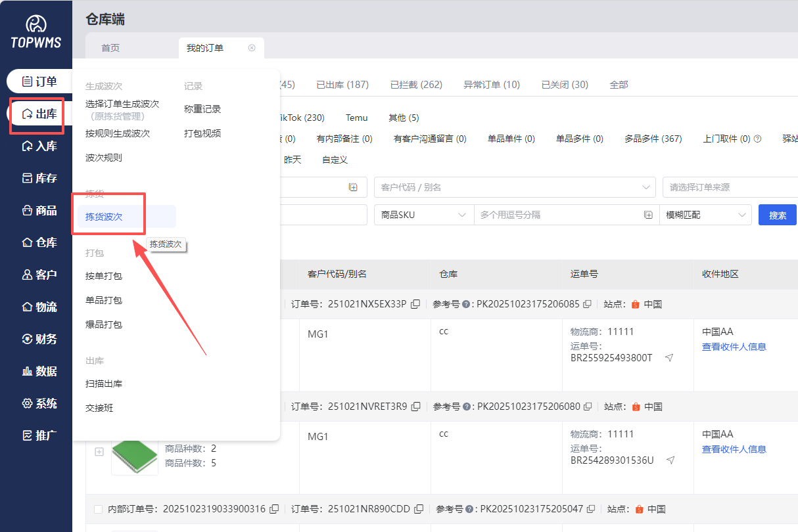
Task: Click the tracking arrow icon beside BR254289301536U
Action: (670, 460)
